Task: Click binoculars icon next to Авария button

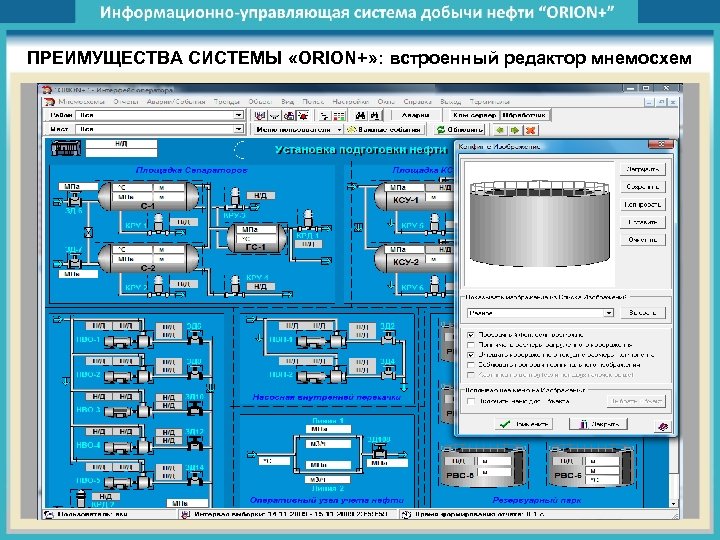Action: tap(375, 115)
